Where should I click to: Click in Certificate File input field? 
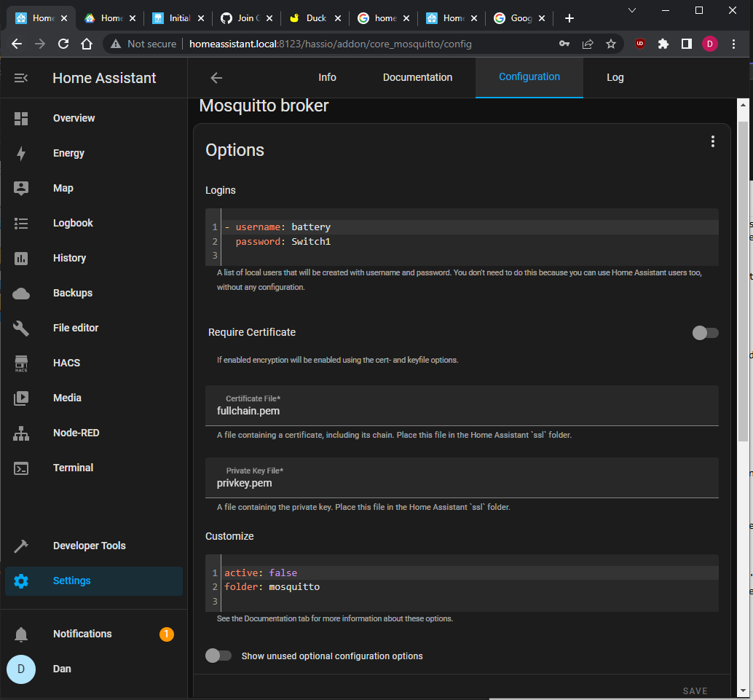coord(462,406)
